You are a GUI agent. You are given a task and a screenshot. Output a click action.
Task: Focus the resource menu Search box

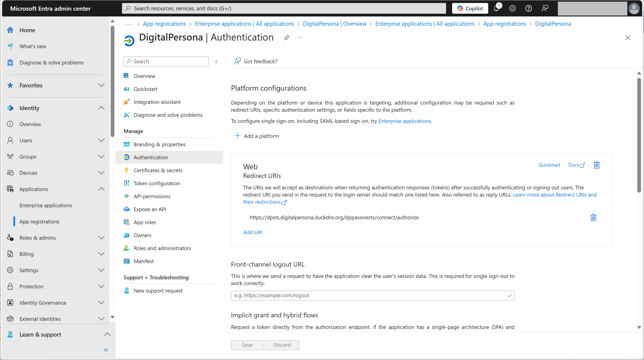pyautogui.click(x=166, y=61)
